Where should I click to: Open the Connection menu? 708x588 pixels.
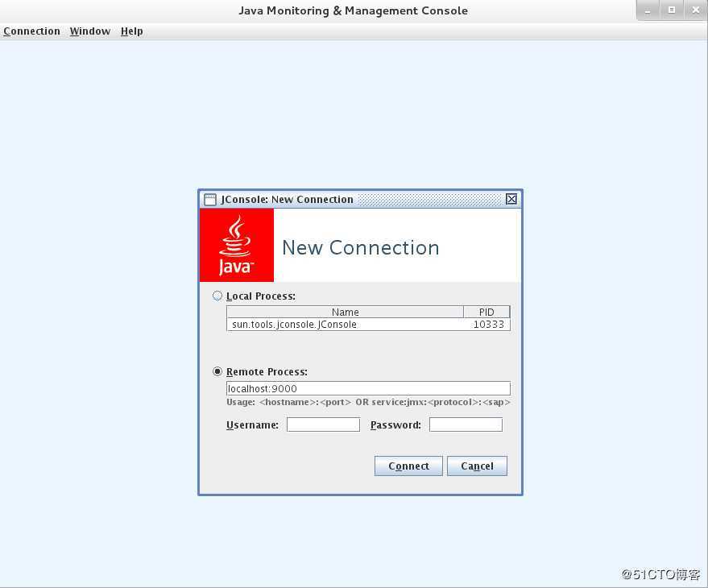31,31
